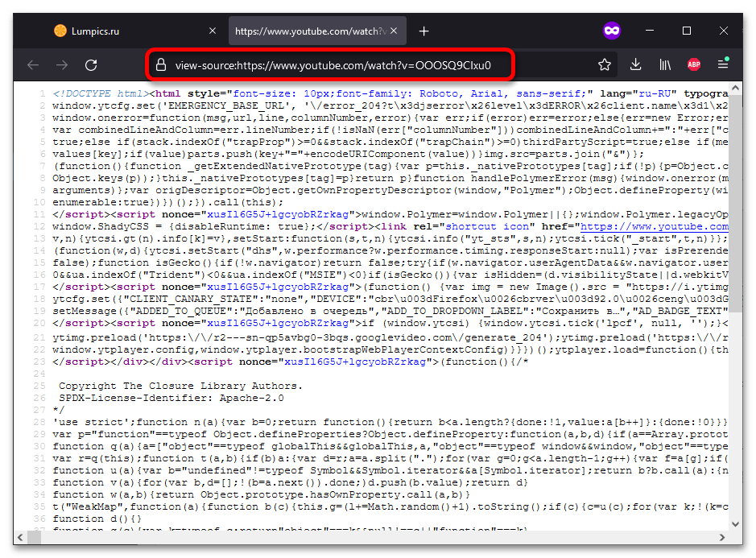Click 'Object.keys(p)' text on line 8
756x558 pixels.
(97, 179)
